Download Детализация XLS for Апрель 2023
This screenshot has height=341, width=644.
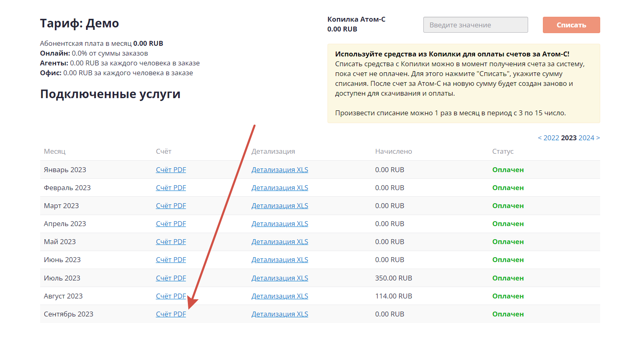point(280,224)
